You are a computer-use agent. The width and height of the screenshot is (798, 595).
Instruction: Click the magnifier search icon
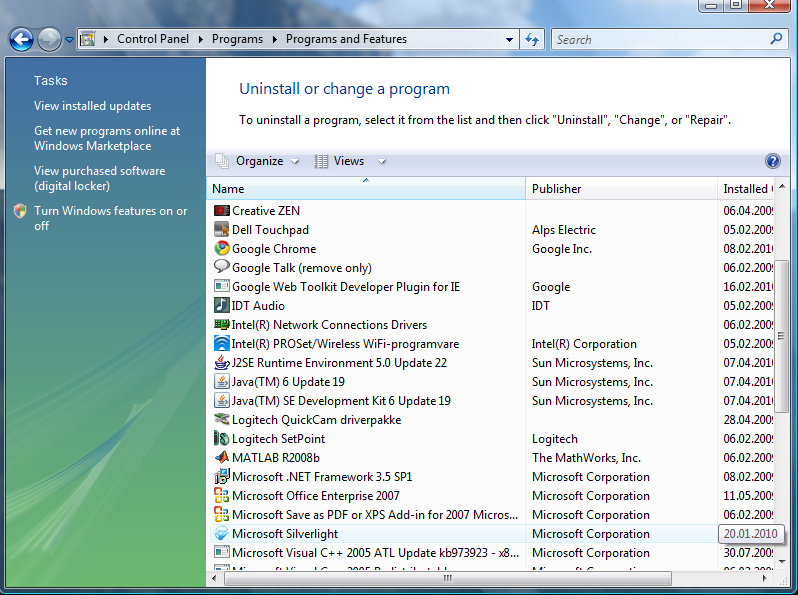point(776,38)
